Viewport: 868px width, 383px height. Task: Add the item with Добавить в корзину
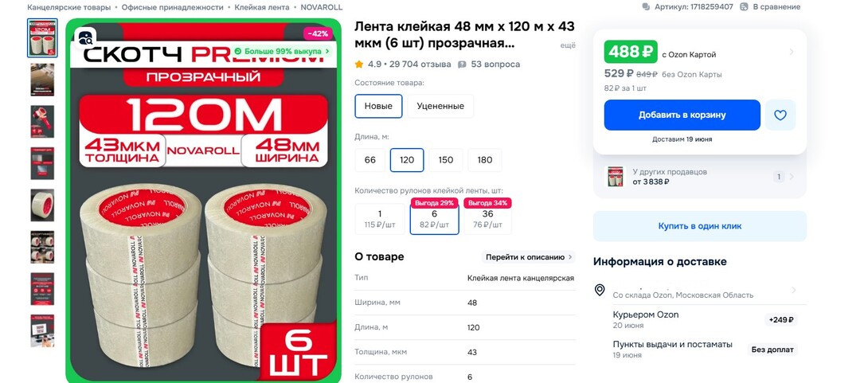682,115
